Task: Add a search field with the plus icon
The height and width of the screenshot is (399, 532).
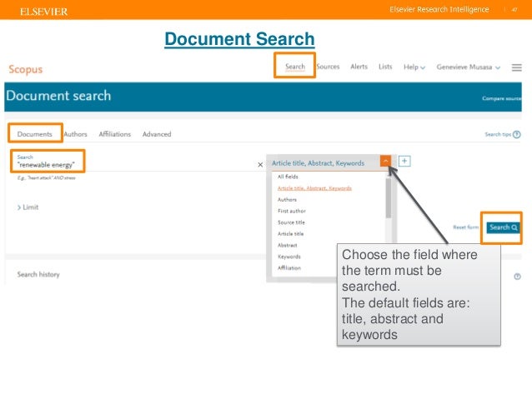Action: click(404, 161)
